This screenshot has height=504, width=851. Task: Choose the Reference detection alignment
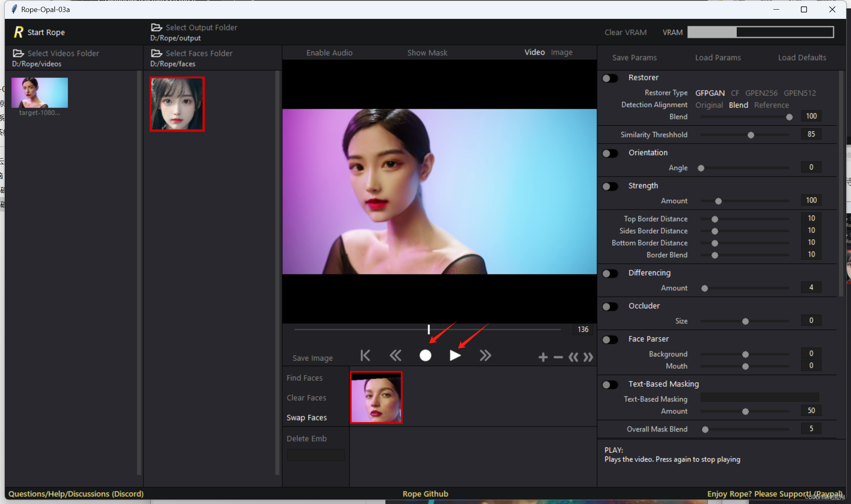(771, 105)
